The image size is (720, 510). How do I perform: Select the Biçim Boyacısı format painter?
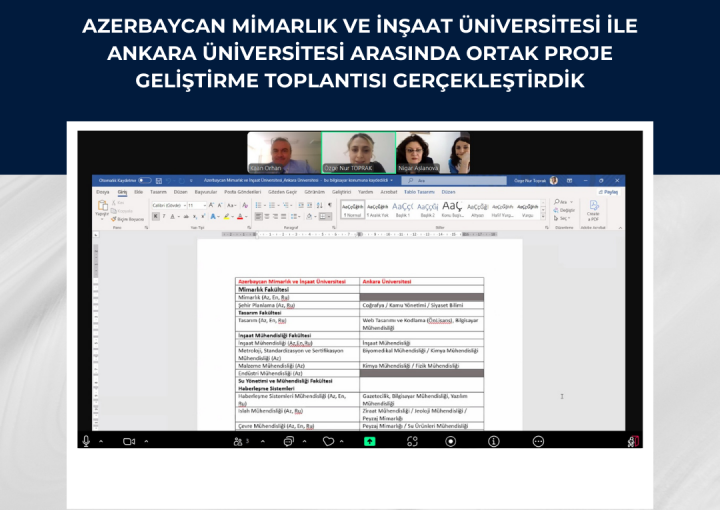(128, 219)
